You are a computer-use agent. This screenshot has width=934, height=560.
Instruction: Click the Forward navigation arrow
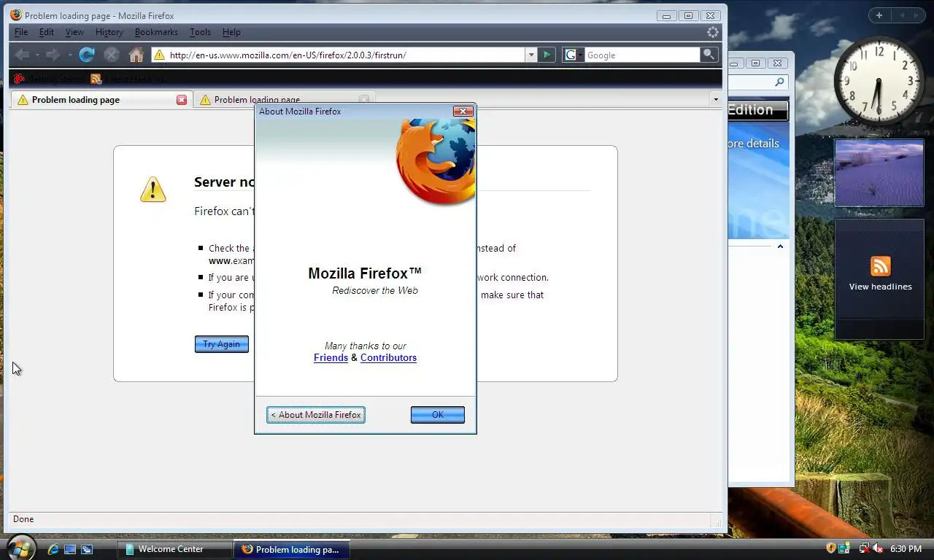[53, 55]
